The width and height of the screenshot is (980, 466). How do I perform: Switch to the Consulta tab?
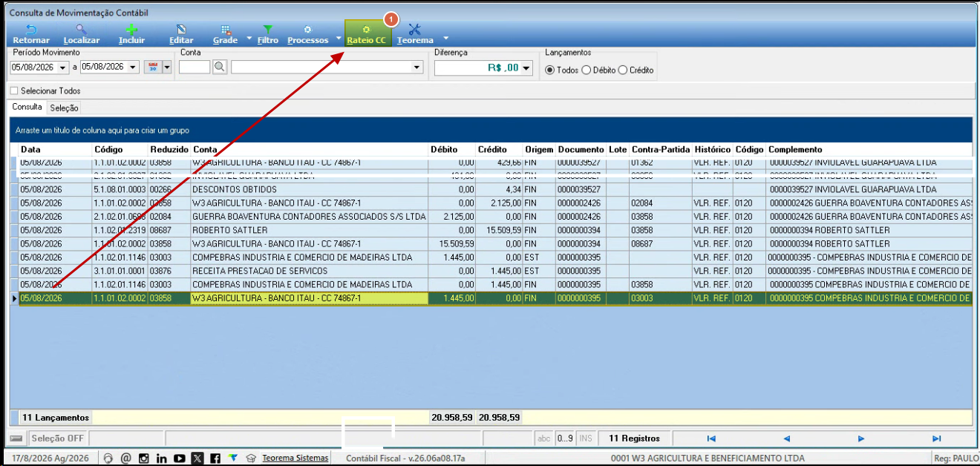[27, 107]
